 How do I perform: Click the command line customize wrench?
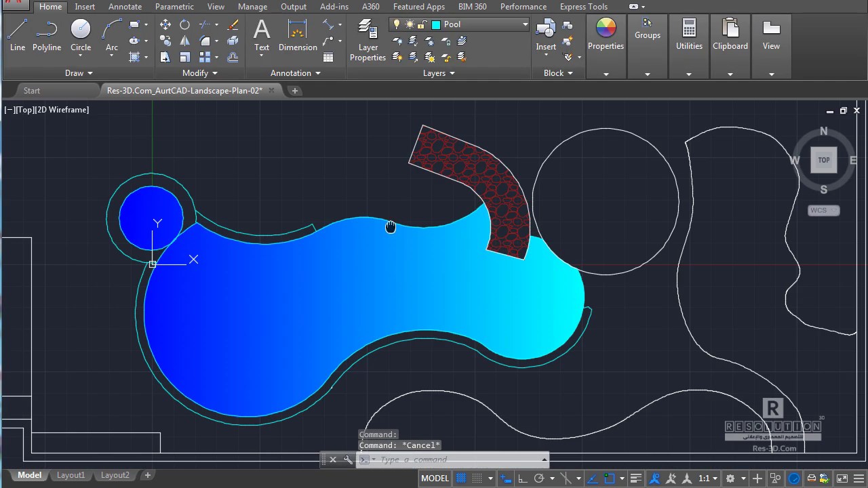(348, 460)
